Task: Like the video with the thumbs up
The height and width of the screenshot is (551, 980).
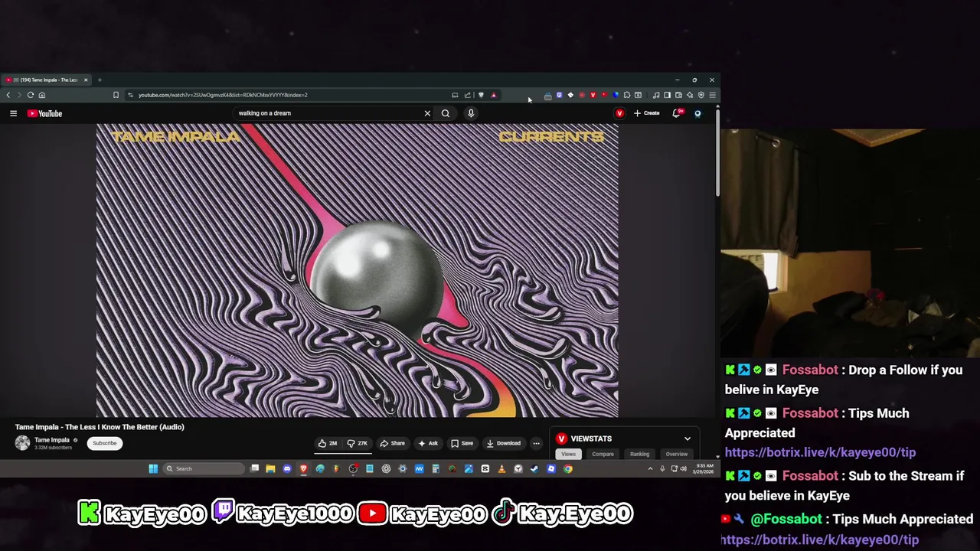Action: [328, 443]
